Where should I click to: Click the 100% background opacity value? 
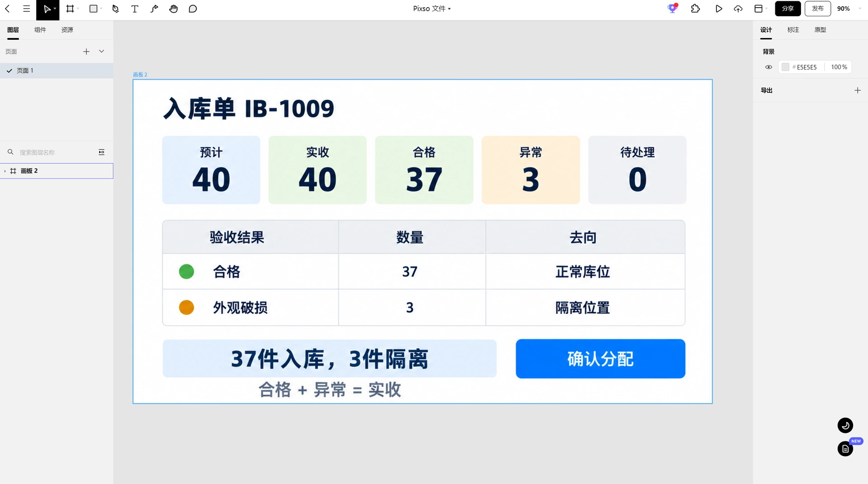click(839, 67)
